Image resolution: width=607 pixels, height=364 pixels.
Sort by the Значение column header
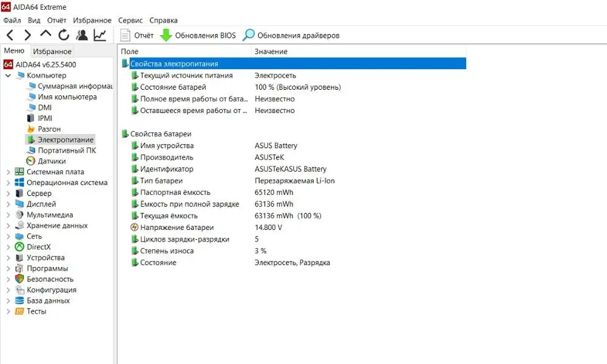pos(359,52)
